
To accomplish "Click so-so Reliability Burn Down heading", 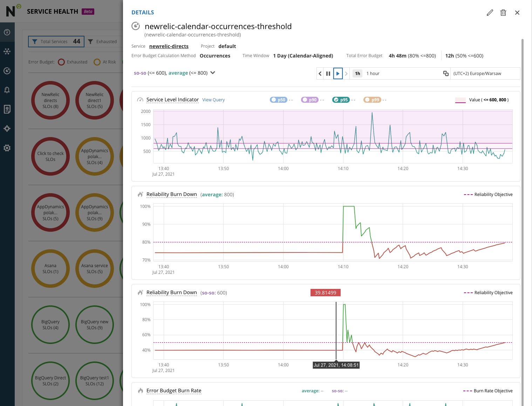I will tap(172, 292).
